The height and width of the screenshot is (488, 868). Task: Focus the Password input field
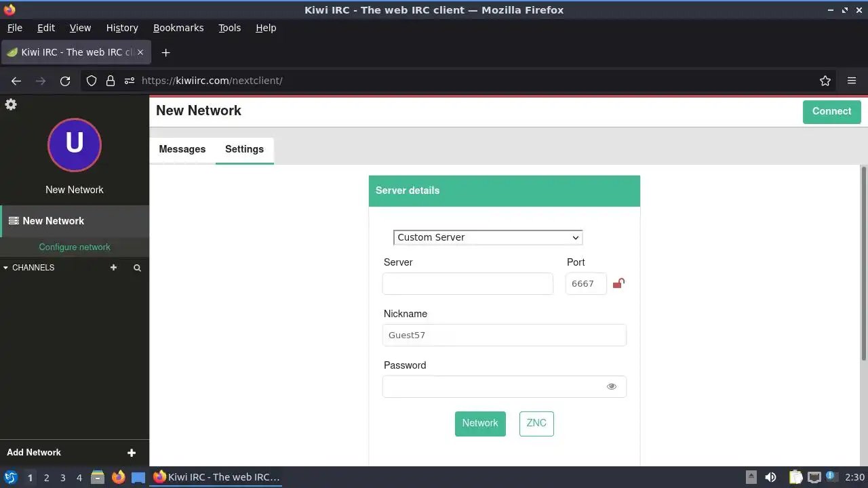[x=505, y=386]
